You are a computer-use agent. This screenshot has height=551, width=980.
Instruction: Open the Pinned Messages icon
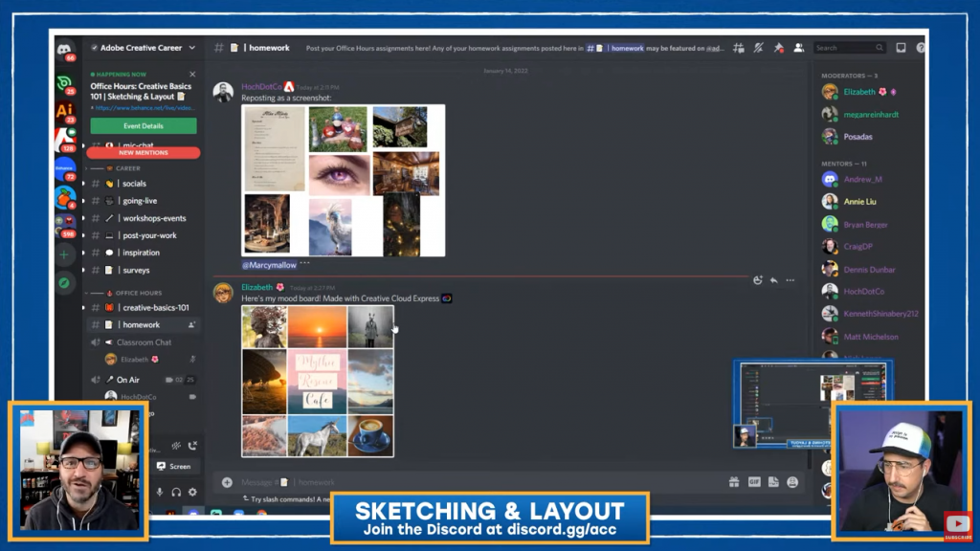tap(778, 48)
